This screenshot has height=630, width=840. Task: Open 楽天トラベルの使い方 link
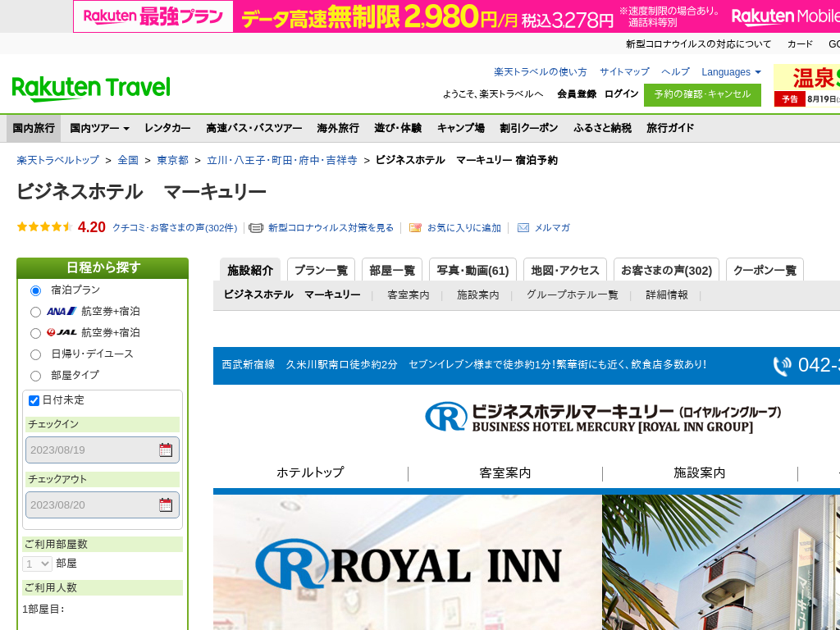coord(540,72)
